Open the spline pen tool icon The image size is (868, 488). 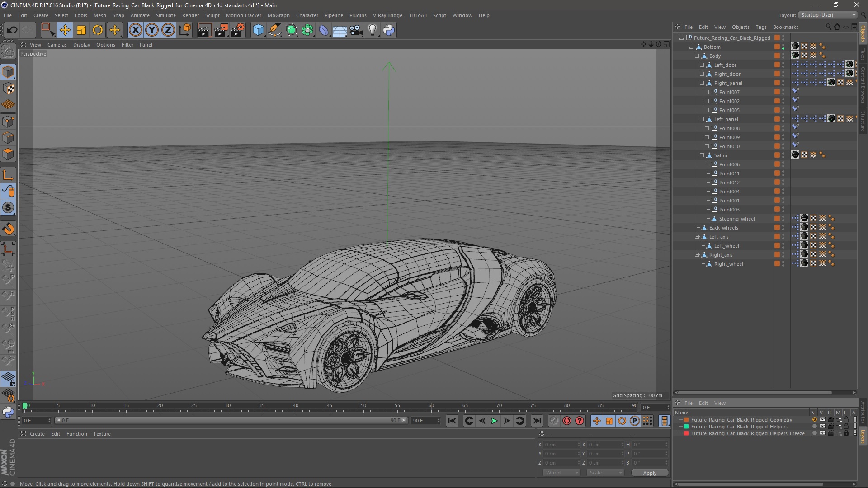274,30
